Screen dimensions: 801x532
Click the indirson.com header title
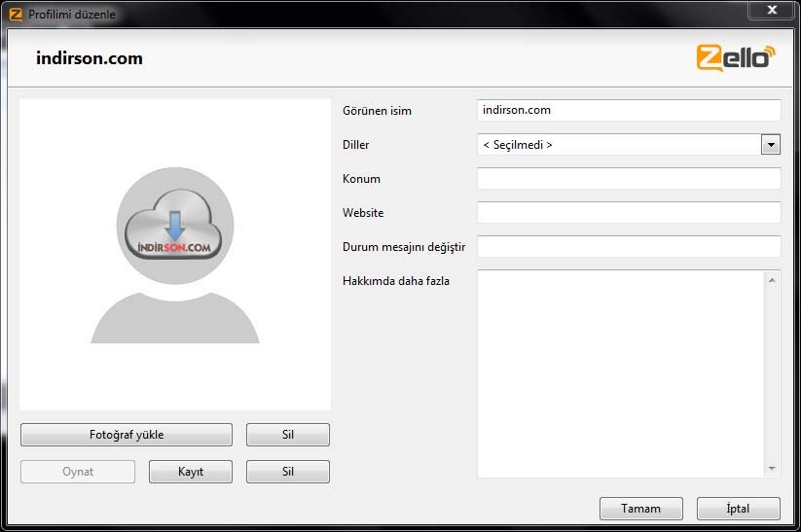pyautogui.click(x=90, y=58)
